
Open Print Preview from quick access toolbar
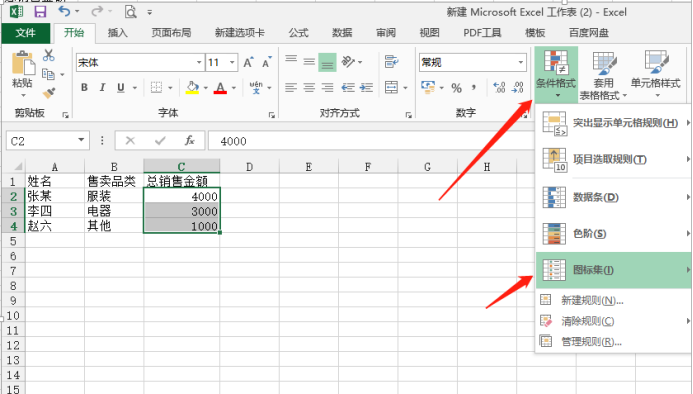(x=130, y=12)
